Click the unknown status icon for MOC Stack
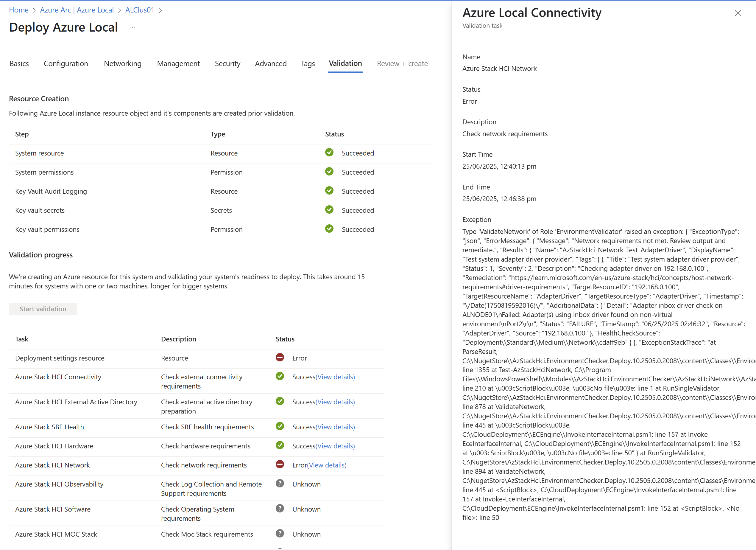The image size is (756, 550). tap(280, 533)
